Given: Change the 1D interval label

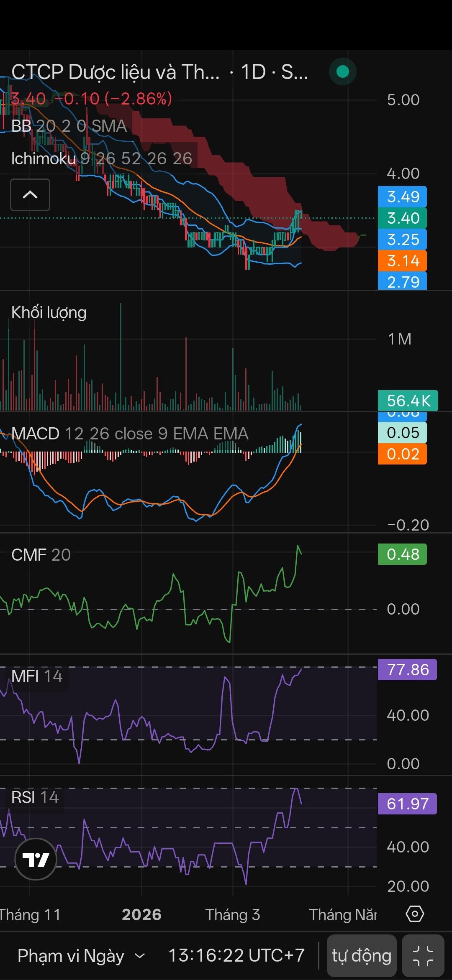Looking at the screenshot, I should (253, 72).
